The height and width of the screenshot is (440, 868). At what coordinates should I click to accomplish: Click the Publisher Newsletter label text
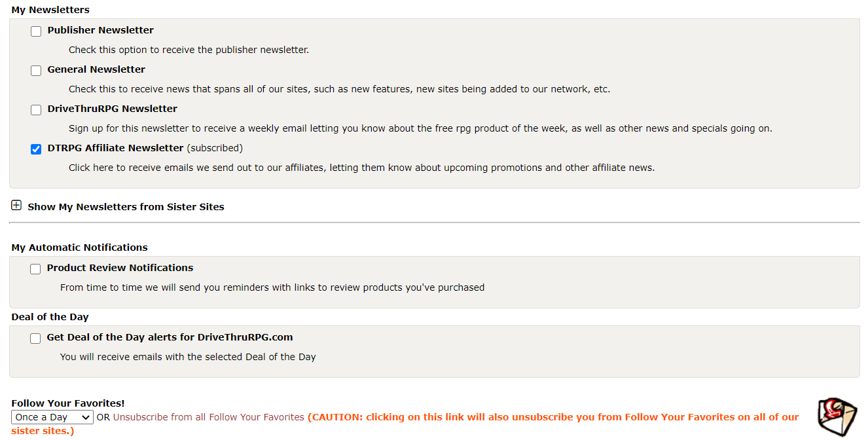pyautogui.click(x=100, y=30)
